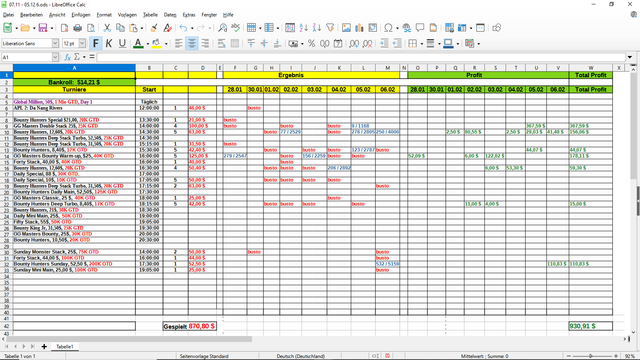The height and width of the screenshot is (360, 640).
Task: Click the Save document icon
Action: point(42,28)
